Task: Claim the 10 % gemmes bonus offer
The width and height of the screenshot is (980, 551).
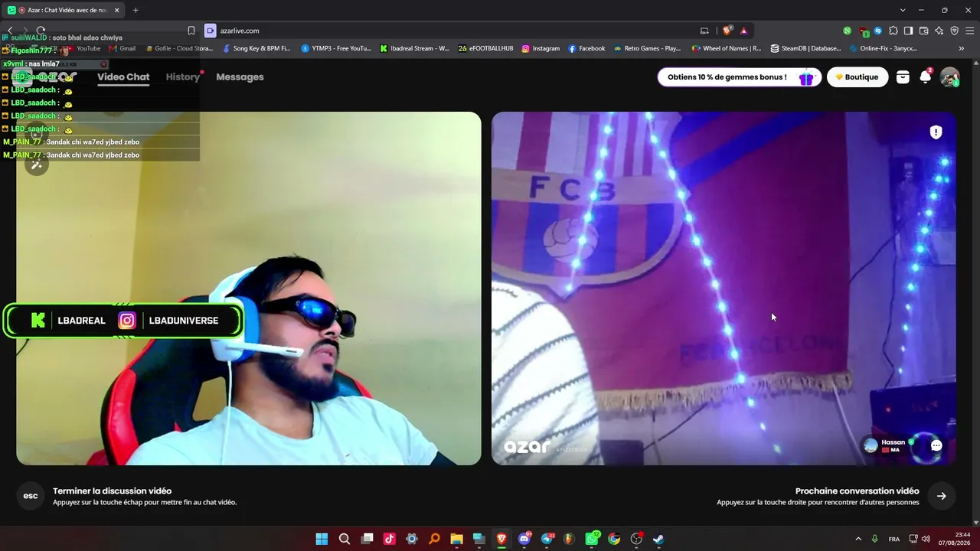Action: click(x=739, y=77)
